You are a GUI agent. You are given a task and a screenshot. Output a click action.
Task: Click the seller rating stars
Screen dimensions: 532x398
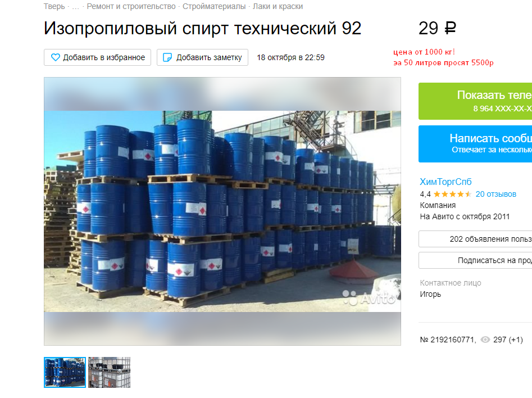(x=453, y=195)
